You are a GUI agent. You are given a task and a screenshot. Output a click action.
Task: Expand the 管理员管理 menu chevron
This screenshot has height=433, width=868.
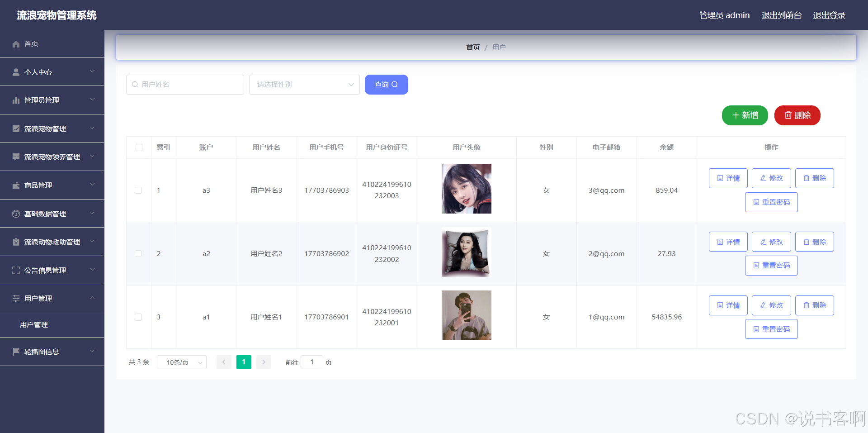(92, 100)
